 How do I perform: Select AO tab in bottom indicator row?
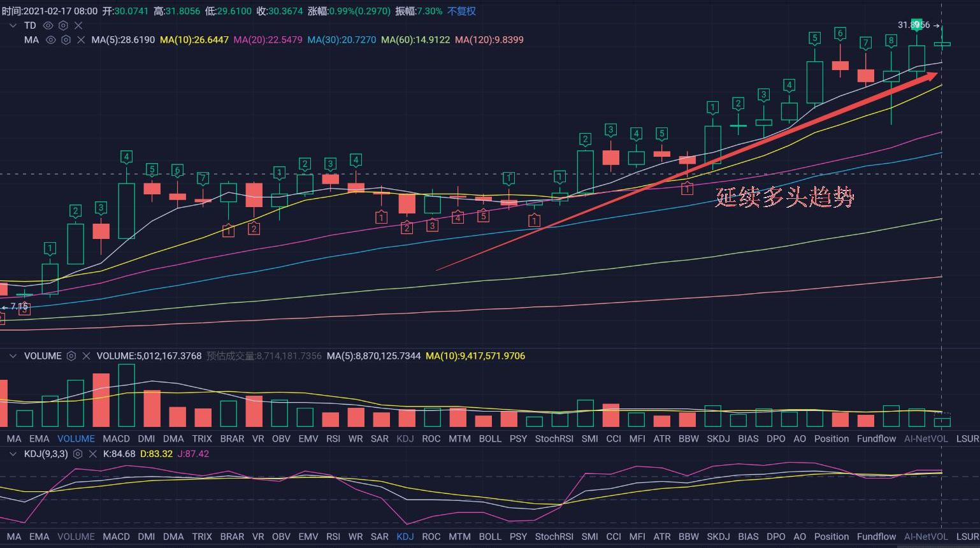[800, 537]
